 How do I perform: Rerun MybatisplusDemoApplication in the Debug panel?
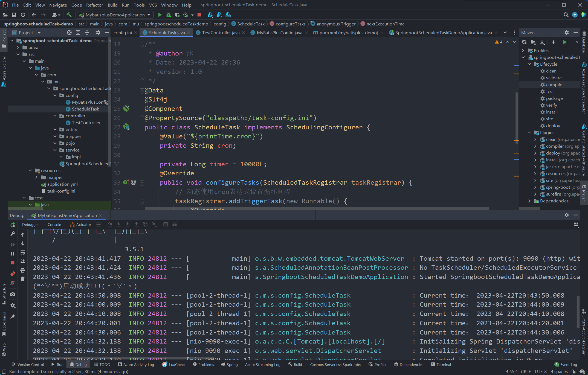[x=13, y=225]
